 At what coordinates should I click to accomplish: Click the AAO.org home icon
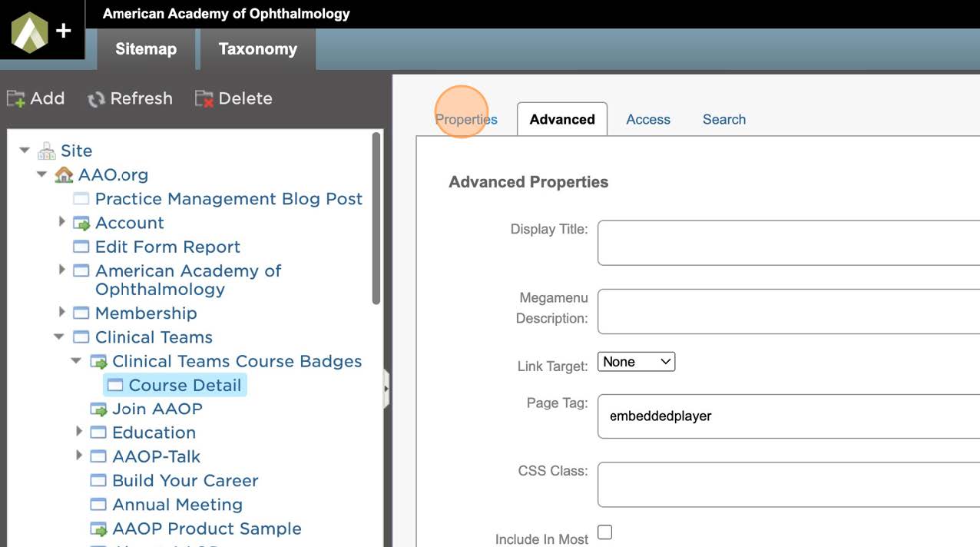coord(65,175)
